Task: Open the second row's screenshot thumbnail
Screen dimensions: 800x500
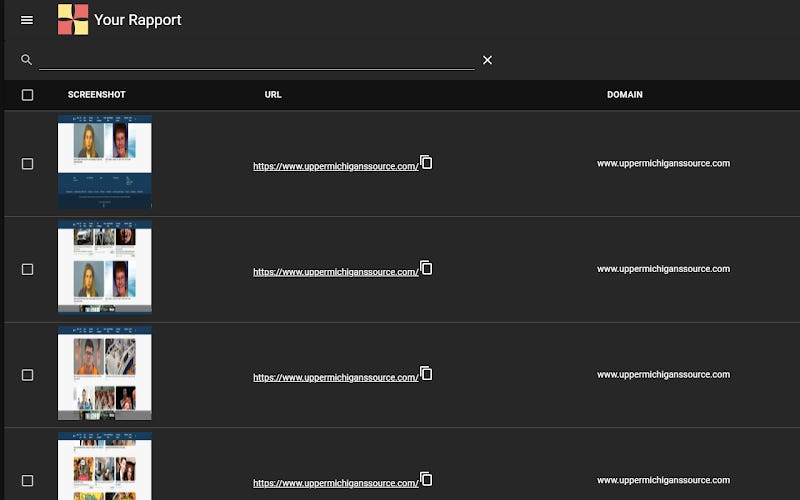Action: tap(105, 267)
